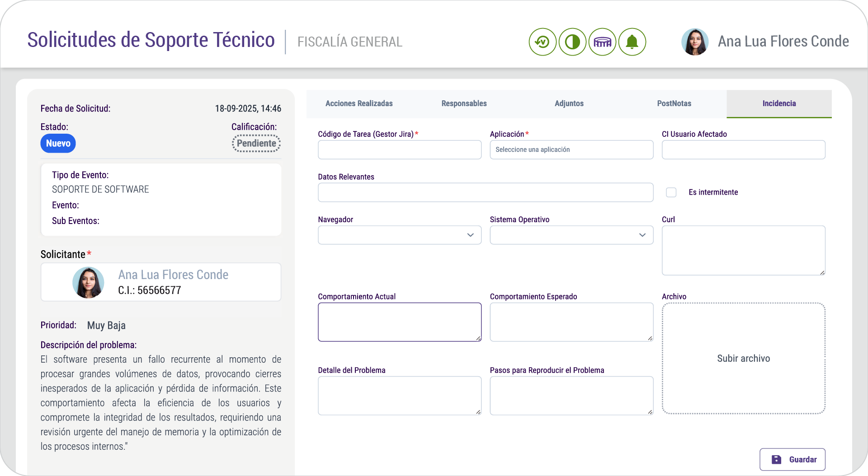This screenshot has height=476, width=868.
Task: Click the resize handle of Curl field
Action: point(822,272)
